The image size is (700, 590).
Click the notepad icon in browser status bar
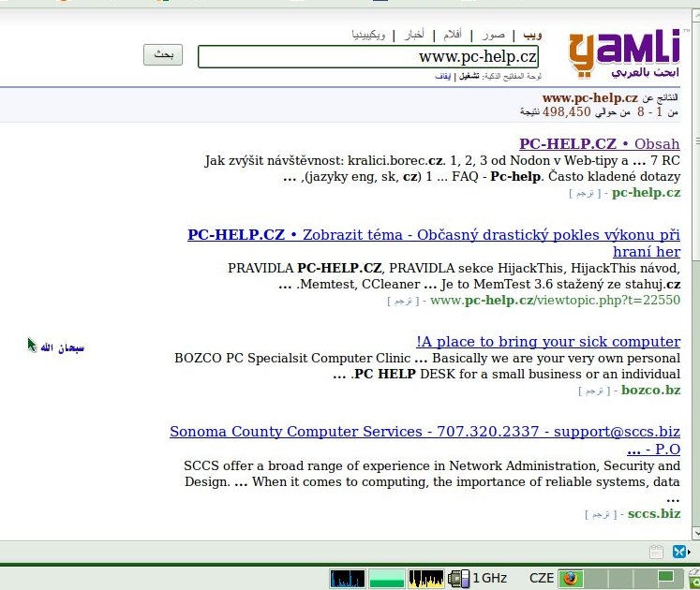657,552
